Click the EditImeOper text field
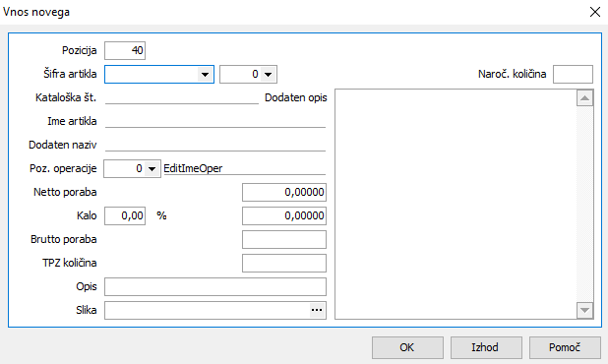 (245, 168)
